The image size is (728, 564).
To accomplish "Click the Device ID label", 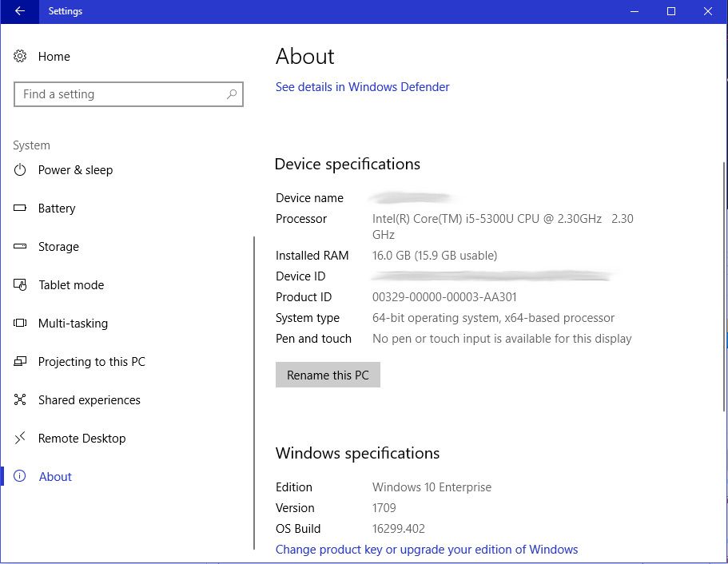I will [300, 276].
